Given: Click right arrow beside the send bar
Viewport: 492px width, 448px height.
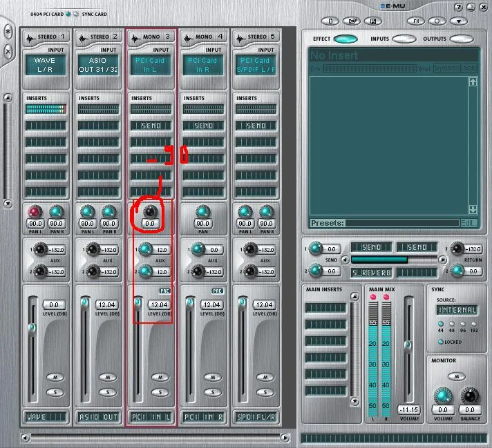Looking at the screenshot, I should 442,260.
